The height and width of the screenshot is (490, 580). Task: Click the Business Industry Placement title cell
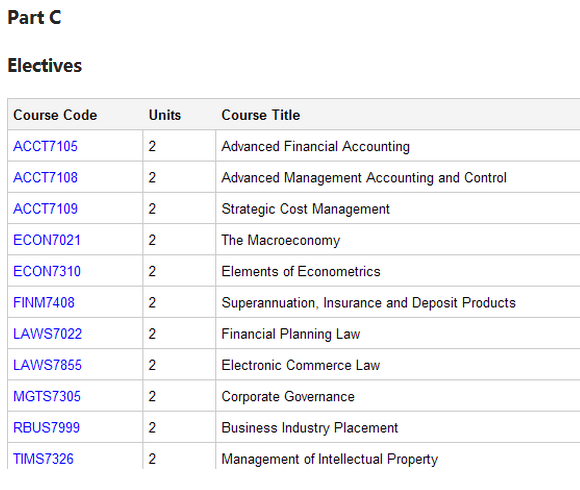(398, 428)
